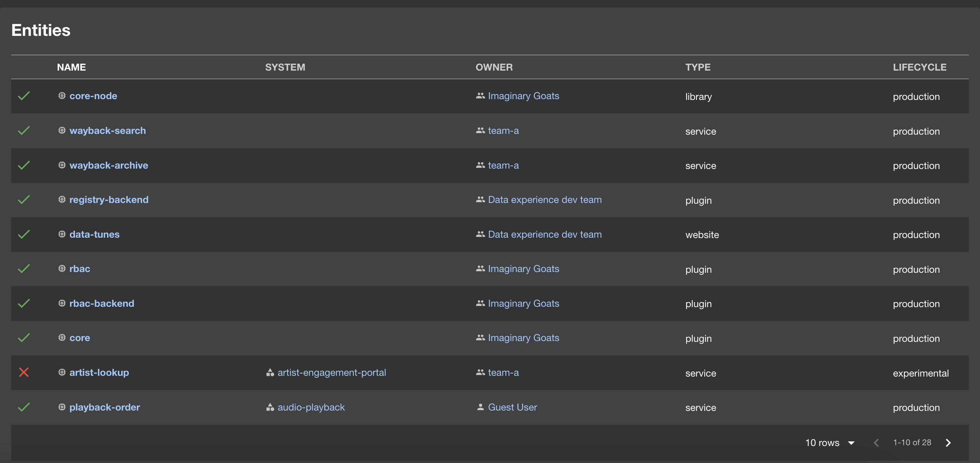Click group icon beside Imaginary Goats in core-node row
The width and height of the screenshot is (980, 463).
(x=480, y=96)
